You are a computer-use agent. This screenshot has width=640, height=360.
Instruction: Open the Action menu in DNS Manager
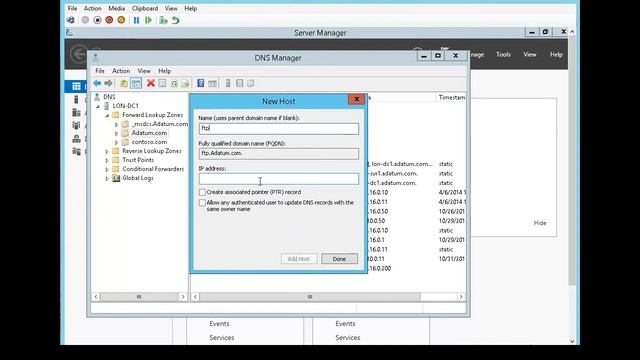click(x=121, y=71)
